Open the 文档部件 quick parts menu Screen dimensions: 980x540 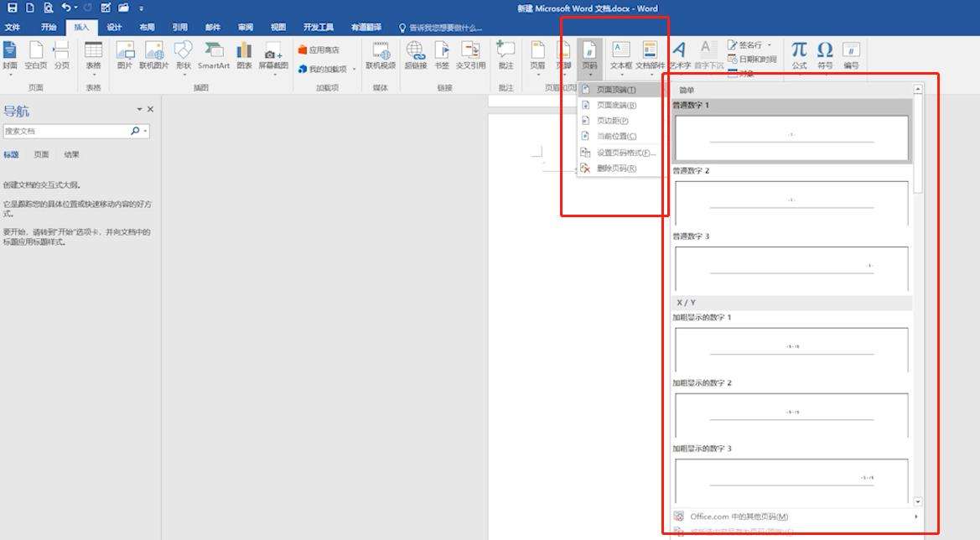pos(651,58)
